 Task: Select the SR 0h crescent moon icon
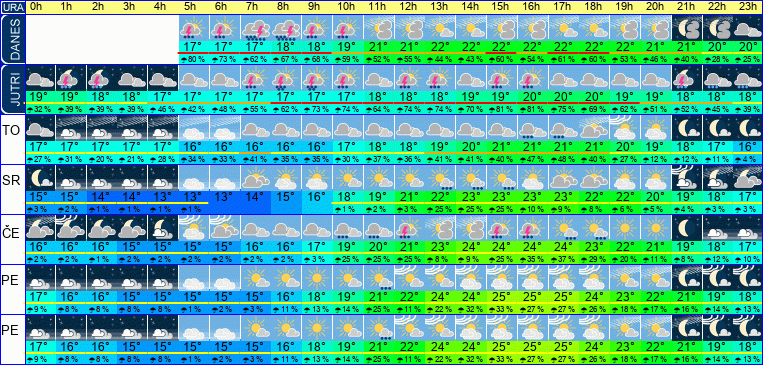point(40,178)
